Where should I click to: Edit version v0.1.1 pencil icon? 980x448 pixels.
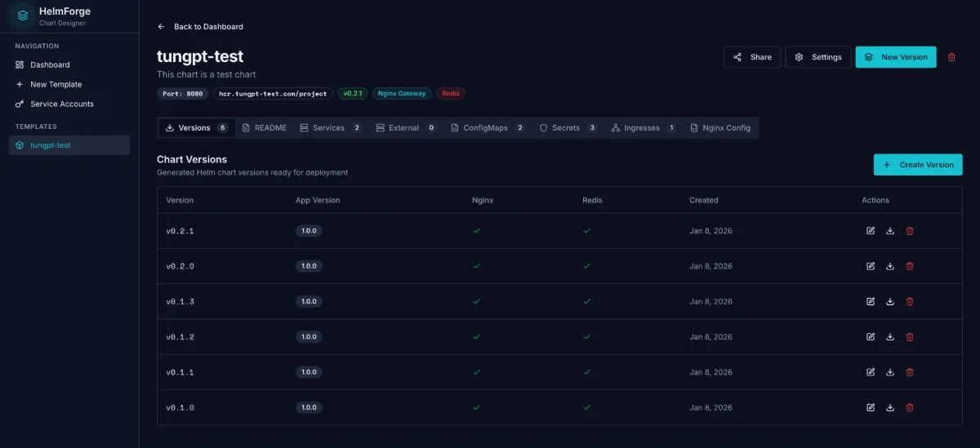click(871, 372)
